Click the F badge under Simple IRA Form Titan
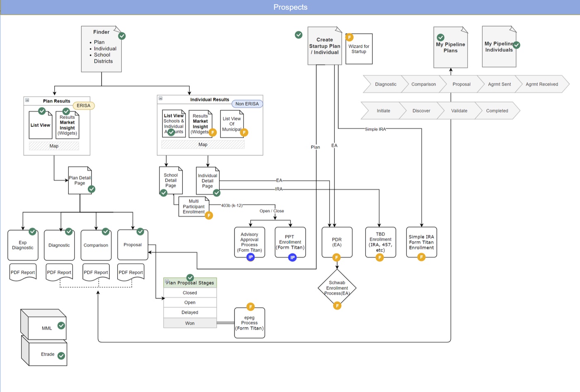 click(x=421, y=257)
